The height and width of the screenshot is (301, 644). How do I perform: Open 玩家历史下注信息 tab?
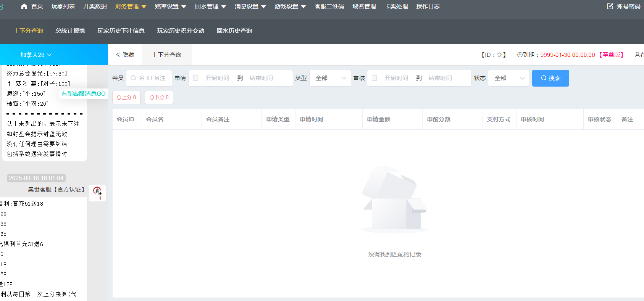coord(121,31)
